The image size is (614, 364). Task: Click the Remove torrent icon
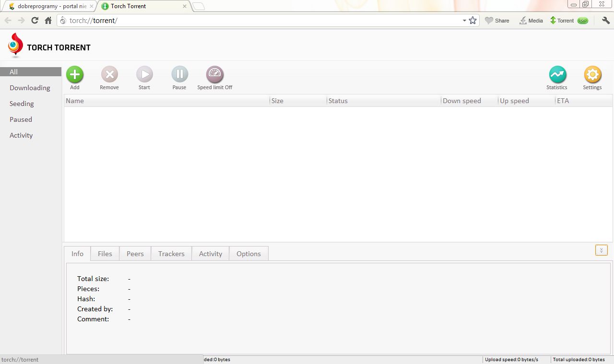pos(109,74)
